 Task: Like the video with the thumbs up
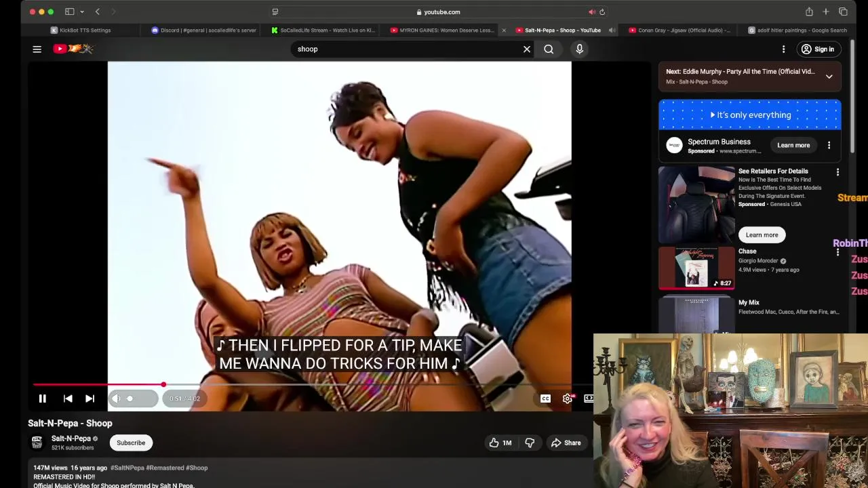(500, 443)
